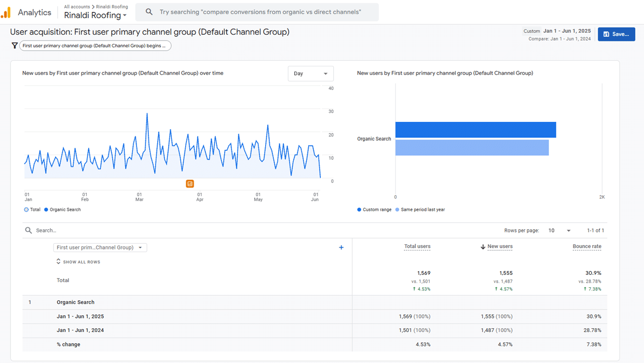Click the New users sort arrow icon
Screen dimensions: 644x363
[483, 247]
